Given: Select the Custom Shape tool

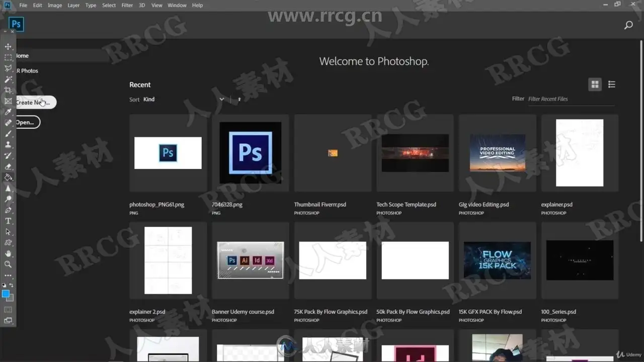Looking at the screenshot, I should tap(8, 243).
